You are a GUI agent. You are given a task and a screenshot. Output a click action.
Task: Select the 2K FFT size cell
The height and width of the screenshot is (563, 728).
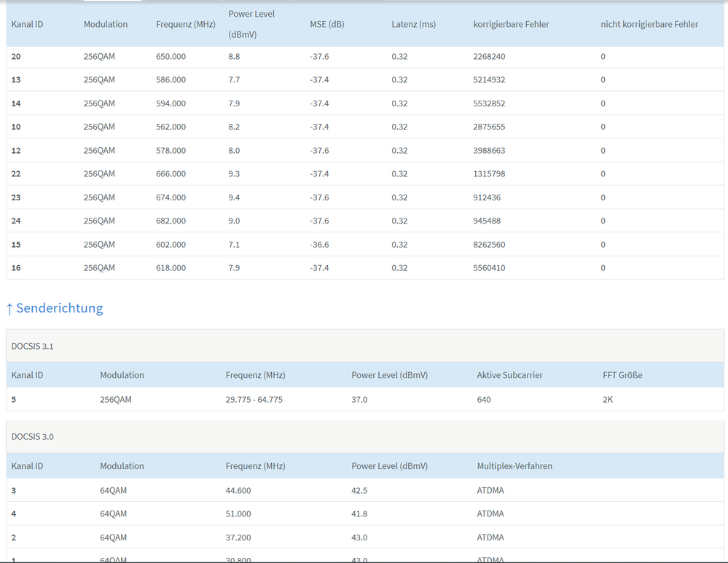(x=608, y=399)
